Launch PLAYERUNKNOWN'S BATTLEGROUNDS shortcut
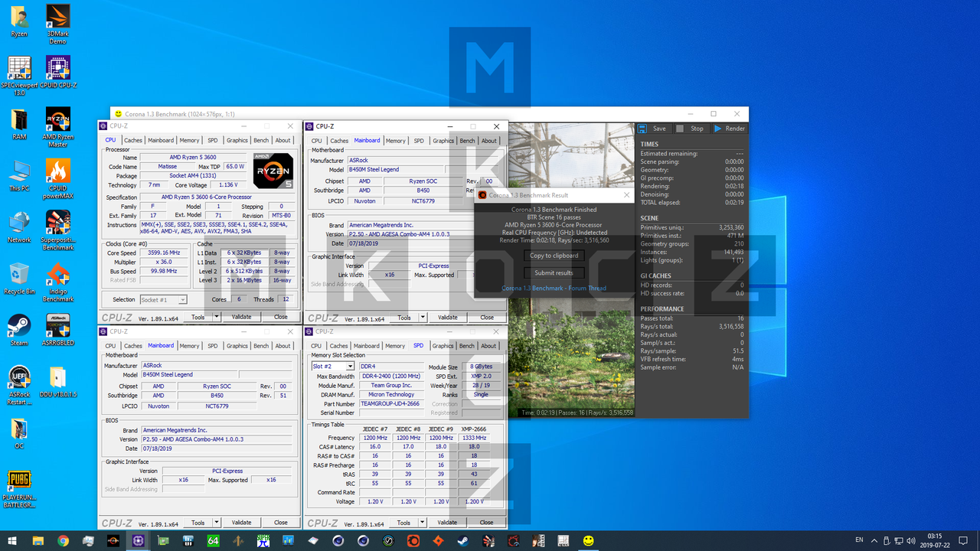 19,490
